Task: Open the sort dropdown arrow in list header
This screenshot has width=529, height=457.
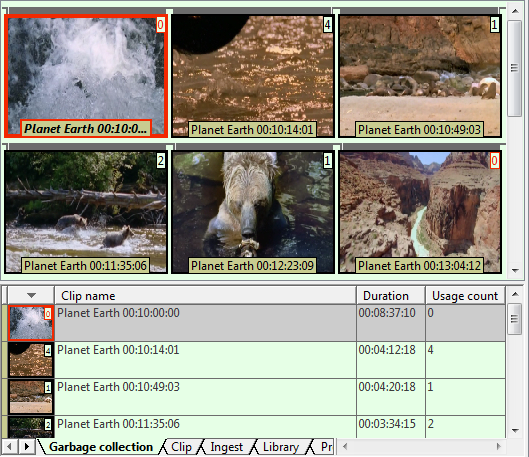Action: click(31, 295)
